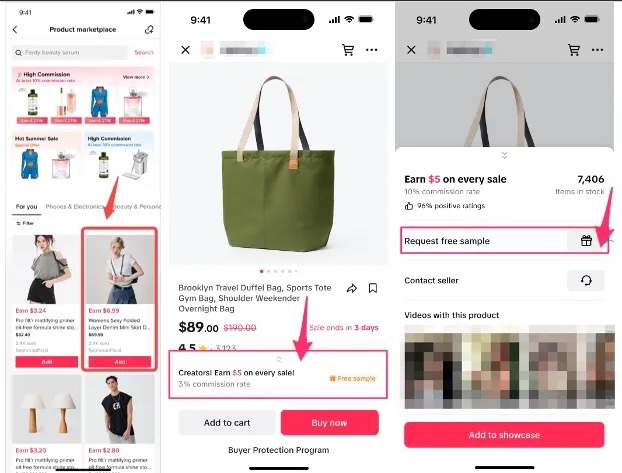Select the For you tab
Screen dimensions: 622x473
26,207
